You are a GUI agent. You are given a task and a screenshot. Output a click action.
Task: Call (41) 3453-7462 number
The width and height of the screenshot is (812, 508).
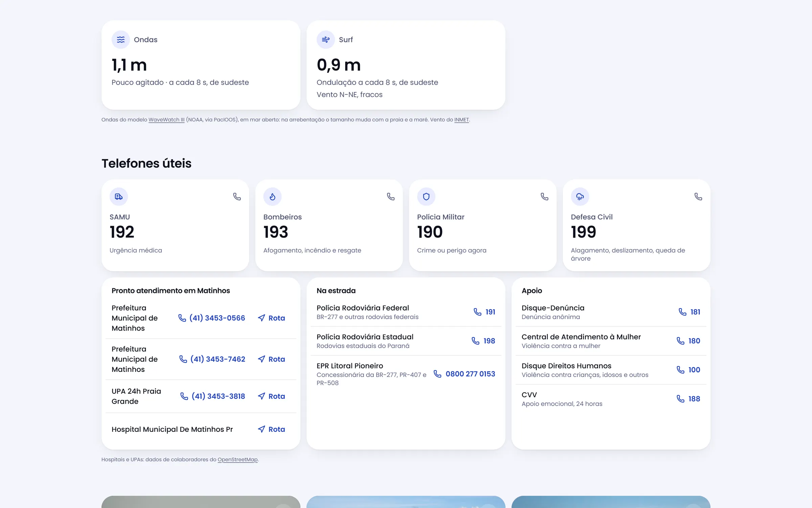(212, 359)
